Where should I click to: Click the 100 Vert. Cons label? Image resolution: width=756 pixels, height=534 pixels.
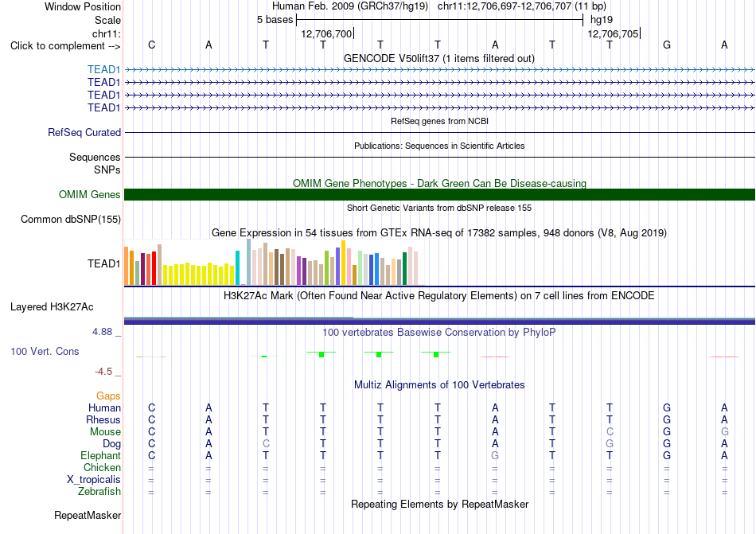tap(45, 351)
